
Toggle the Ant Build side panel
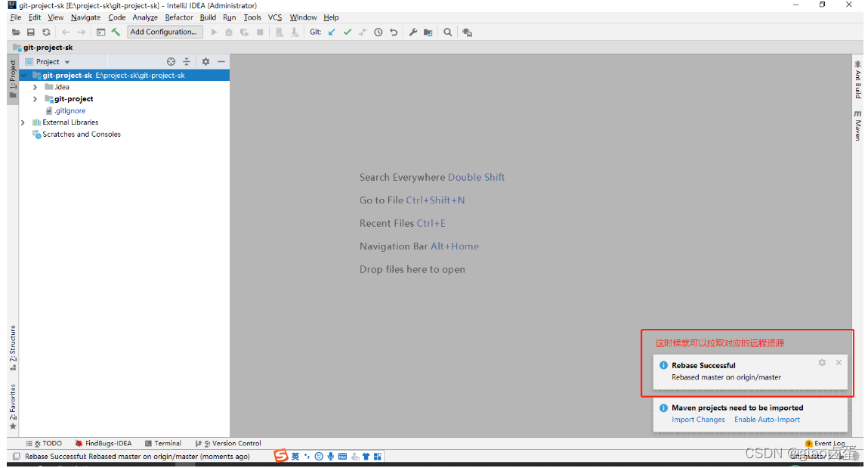857,79
